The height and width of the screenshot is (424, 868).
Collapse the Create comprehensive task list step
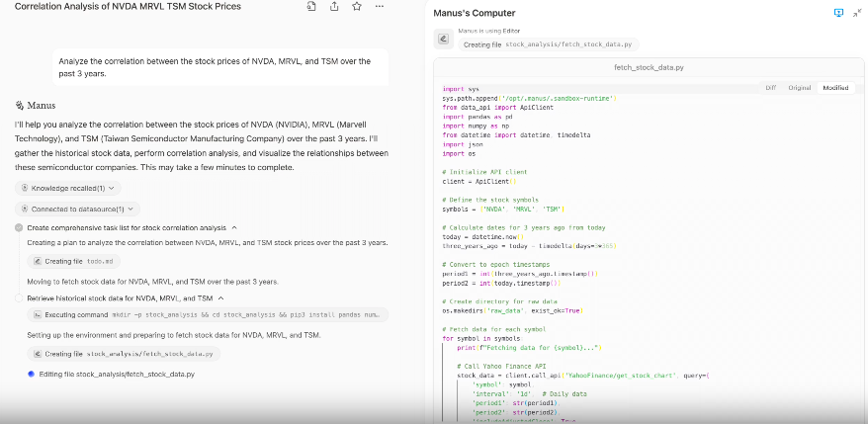234,227
